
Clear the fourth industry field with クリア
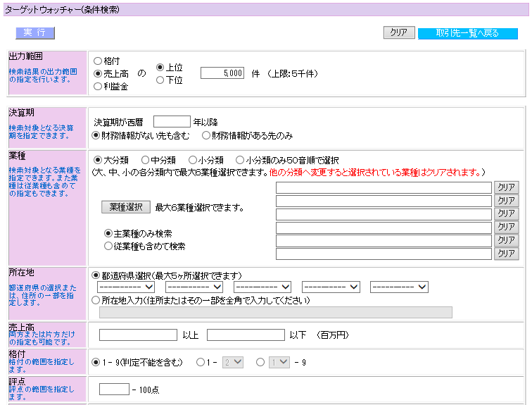tap(507, 227)
